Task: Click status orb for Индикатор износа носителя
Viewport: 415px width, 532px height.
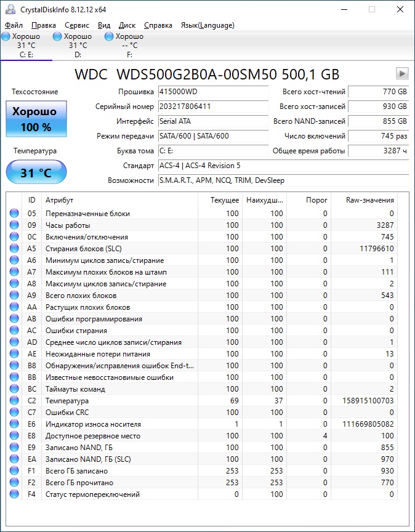Action: [14, 424]
